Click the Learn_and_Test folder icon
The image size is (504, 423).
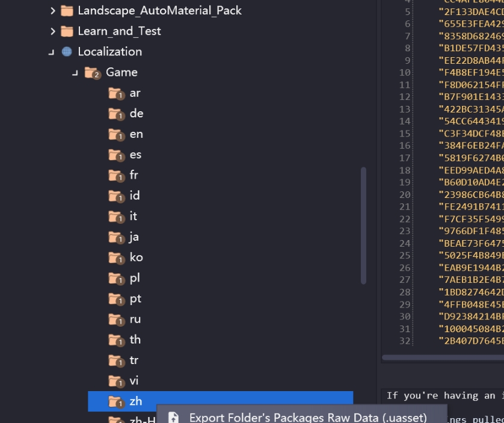[67, 31]
